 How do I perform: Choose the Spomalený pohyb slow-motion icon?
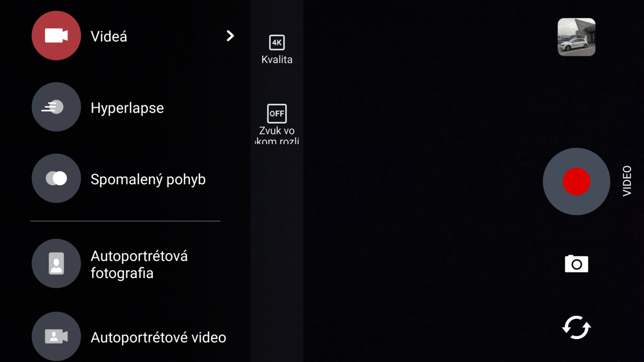56,178
